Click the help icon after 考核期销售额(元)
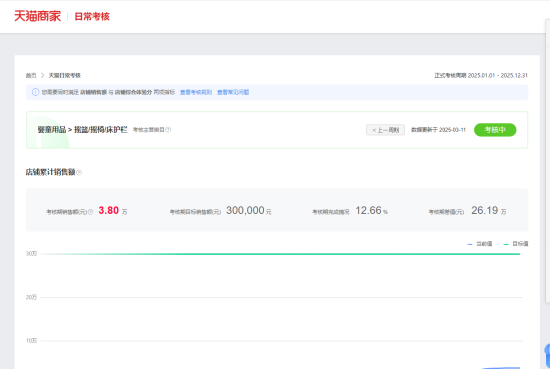This screenshot has height=369, width=550. pos(90,212)
